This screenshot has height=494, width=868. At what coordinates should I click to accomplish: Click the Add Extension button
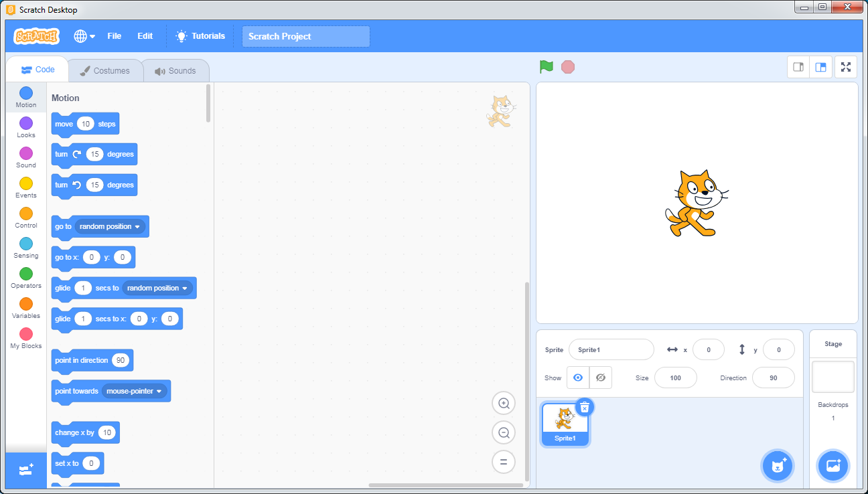click(x=26, y=470)
